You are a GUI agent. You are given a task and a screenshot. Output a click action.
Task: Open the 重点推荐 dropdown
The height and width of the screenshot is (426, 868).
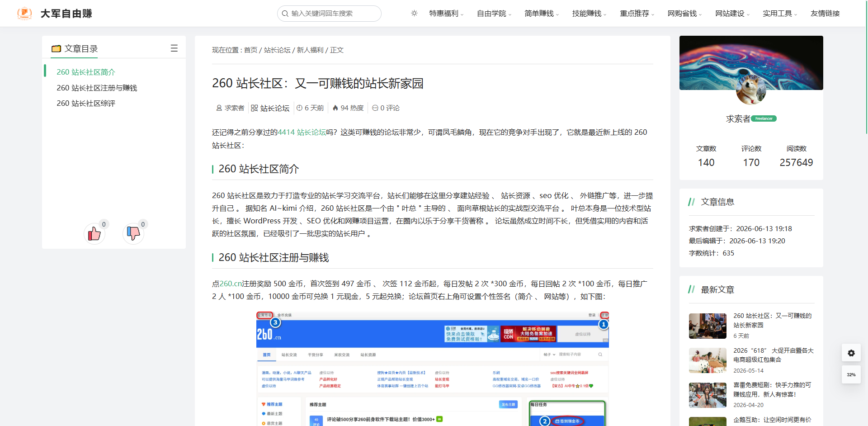637,14
